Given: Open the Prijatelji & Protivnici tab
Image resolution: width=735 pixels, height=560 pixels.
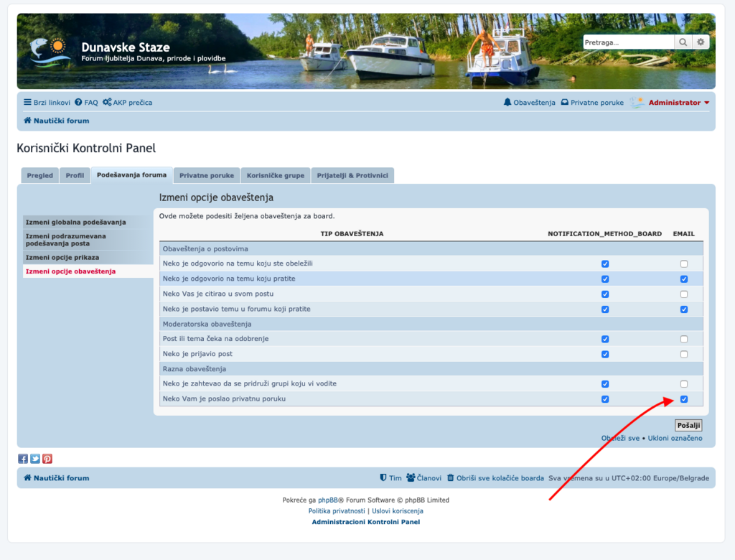Looking at the screenshot, I should [x=352, y=175].
